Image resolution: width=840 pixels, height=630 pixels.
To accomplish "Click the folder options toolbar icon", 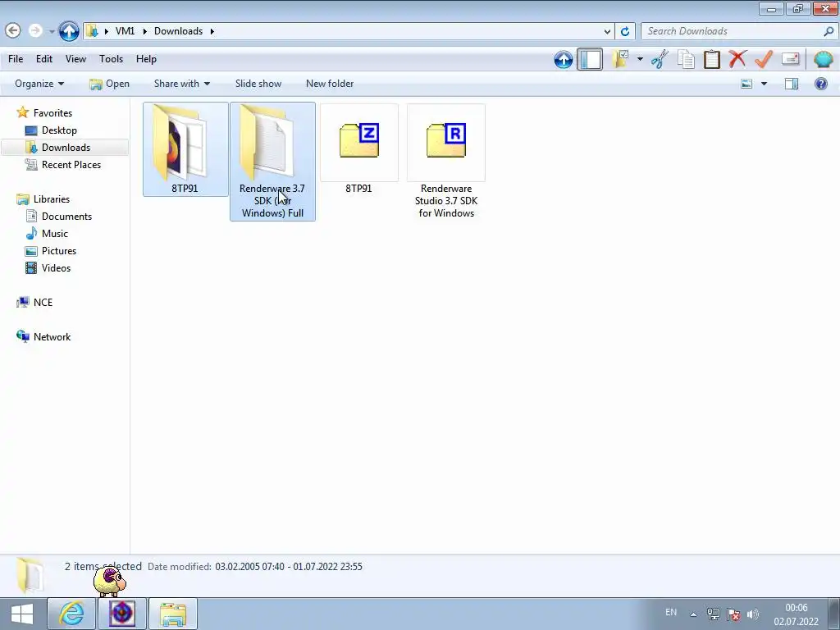I will coord(620,59).
